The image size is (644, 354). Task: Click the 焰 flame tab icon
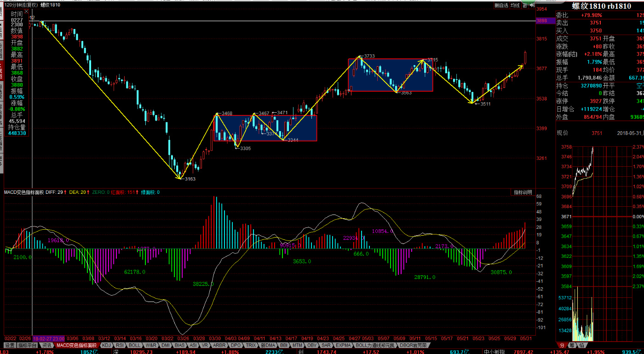pyautogui.click(x=581, y=345)
